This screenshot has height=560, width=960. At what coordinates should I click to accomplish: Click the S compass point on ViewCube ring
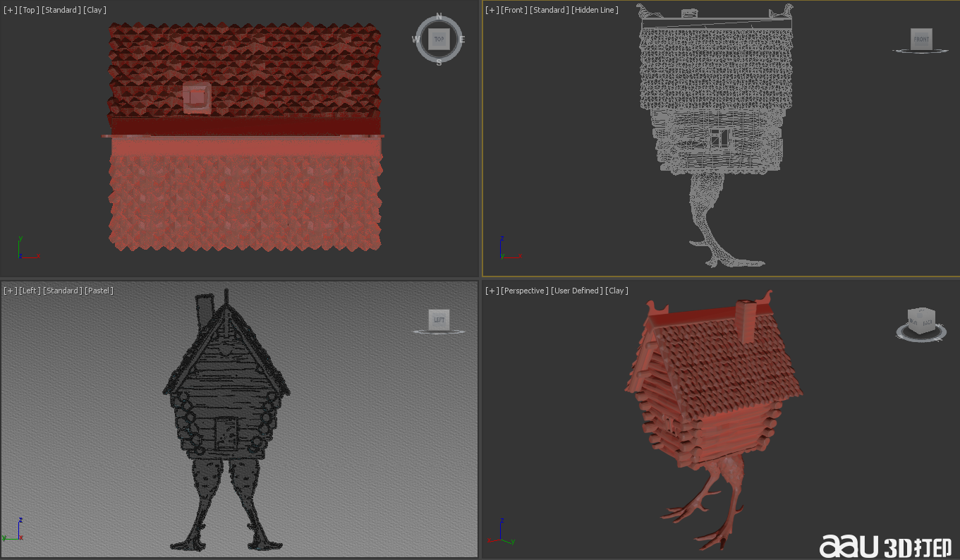[439, 63]
